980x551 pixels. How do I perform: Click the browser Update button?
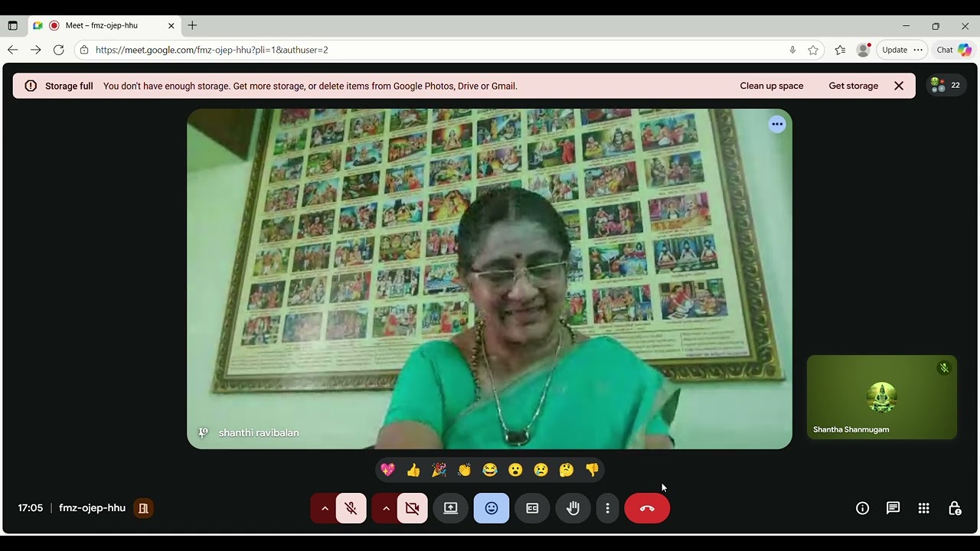[x=902, y=50]
